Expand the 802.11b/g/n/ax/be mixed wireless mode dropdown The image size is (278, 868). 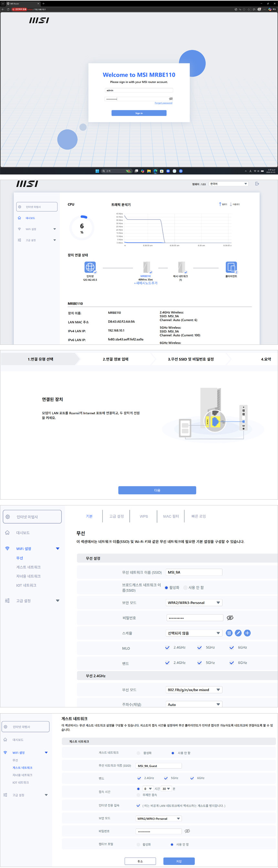click(194, 689)
